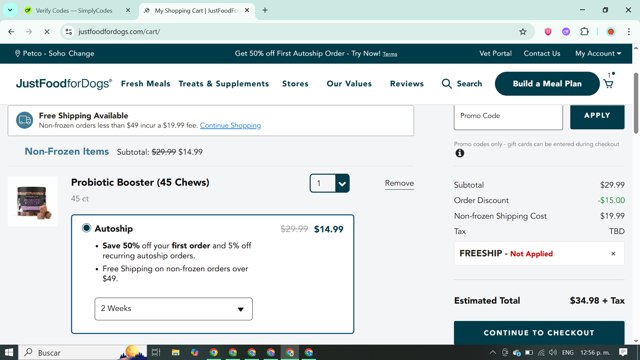Open Stores menu item
This screenshot has height=360, width=640.
(x=295, y=84)
